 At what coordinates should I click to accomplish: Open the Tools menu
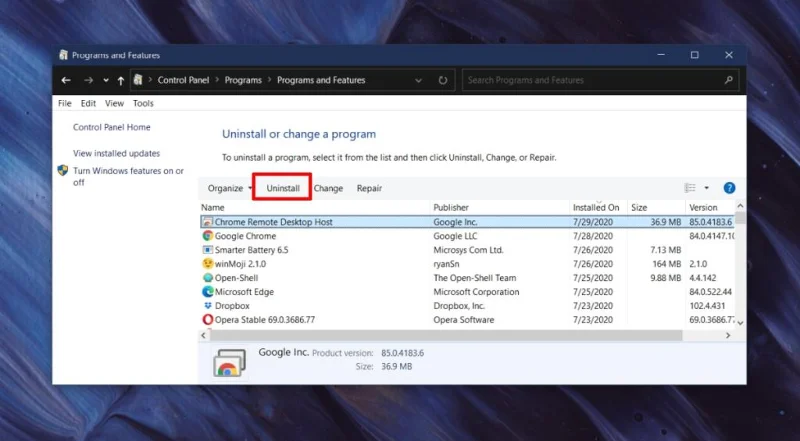pyautogui.click(x=143, y=103)
